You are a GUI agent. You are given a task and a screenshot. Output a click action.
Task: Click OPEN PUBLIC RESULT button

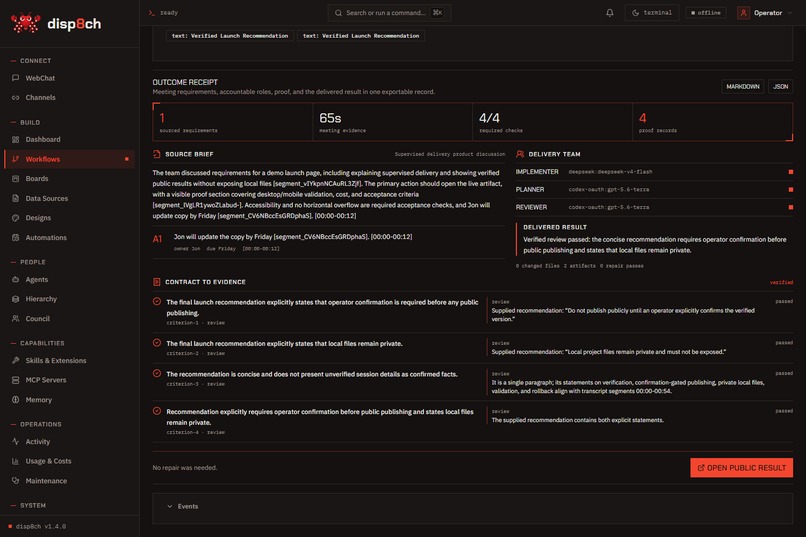741,468
